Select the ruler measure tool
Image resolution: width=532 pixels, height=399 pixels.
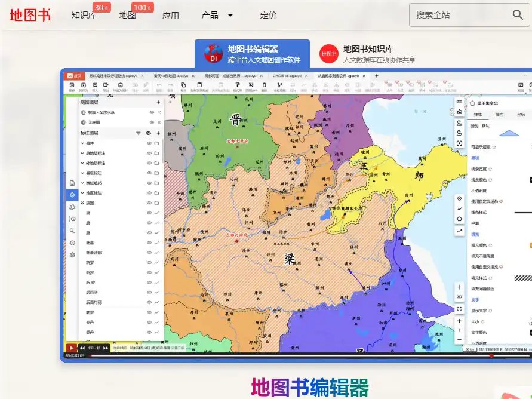click(x=459, y=102)
